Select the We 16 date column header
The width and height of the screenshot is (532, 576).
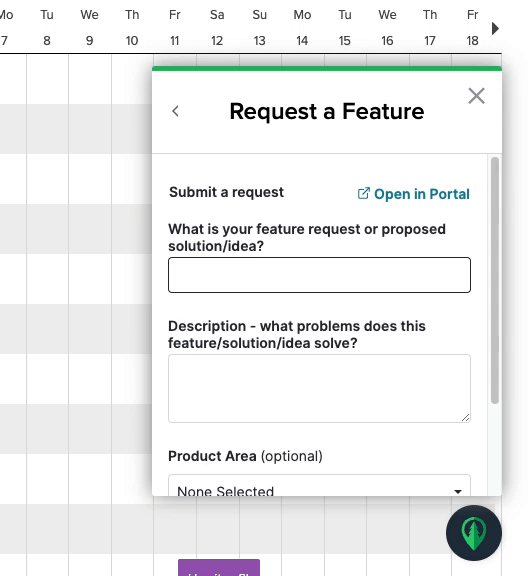(x=387, y=28)
